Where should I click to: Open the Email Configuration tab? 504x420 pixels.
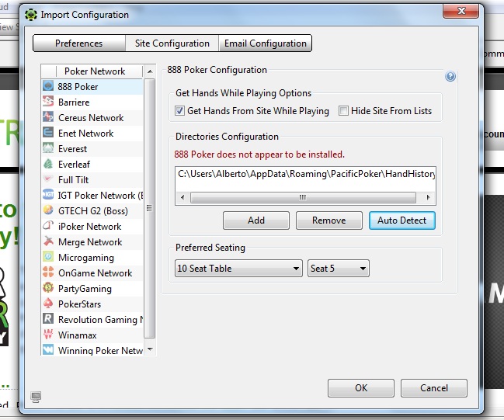pos(265,43)
